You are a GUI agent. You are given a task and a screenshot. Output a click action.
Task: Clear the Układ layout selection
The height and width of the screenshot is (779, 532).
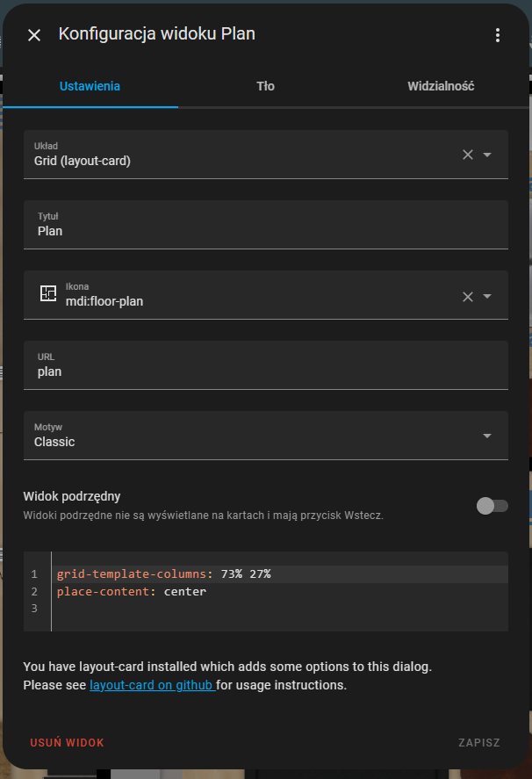[467, 155]
